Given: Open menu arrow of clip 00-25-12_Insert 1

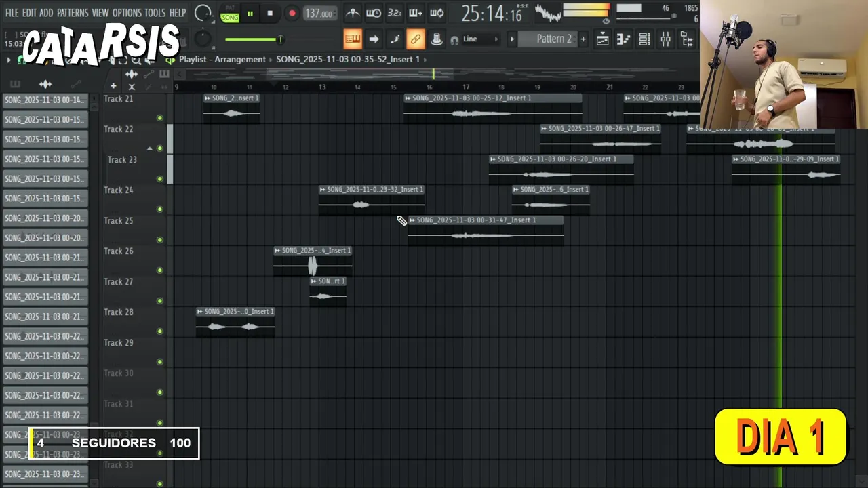Looking at the screenshot, I should point(408,98).
